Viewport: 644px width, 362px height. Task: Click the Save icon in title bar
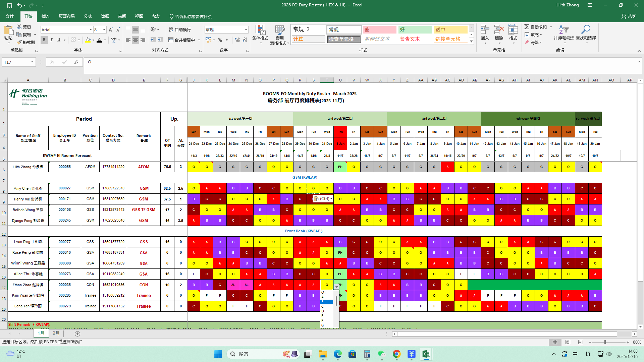[x=10, y=5]
